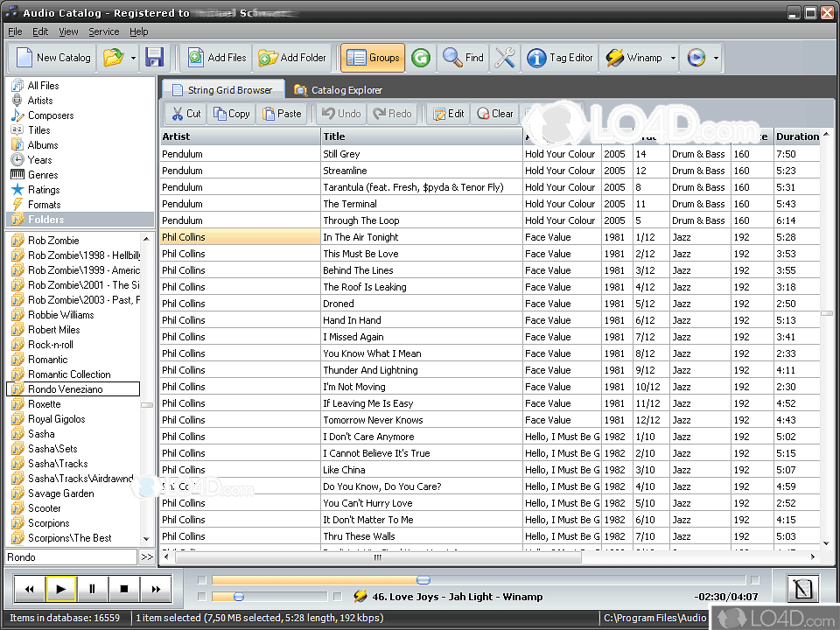Viewport: 840px width, 630px height.
Task: Open program settings with the wrench icon
Action: tap(505, 57)
